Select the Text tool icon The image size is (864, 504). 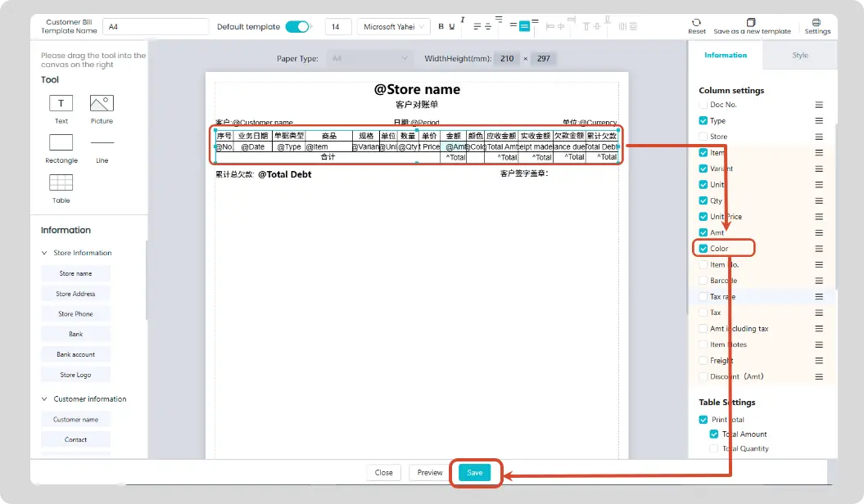[61, 103]
